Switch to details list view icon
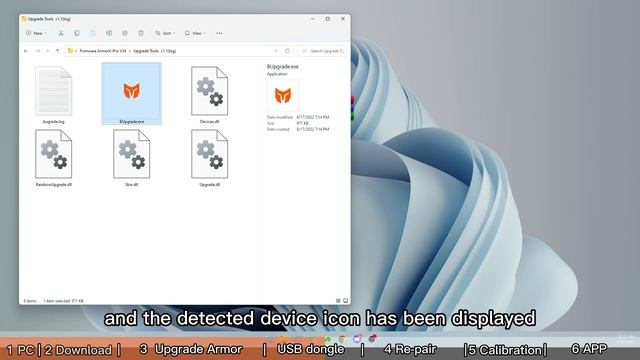Viewport: 640px width, 360px height. (338, 301)
